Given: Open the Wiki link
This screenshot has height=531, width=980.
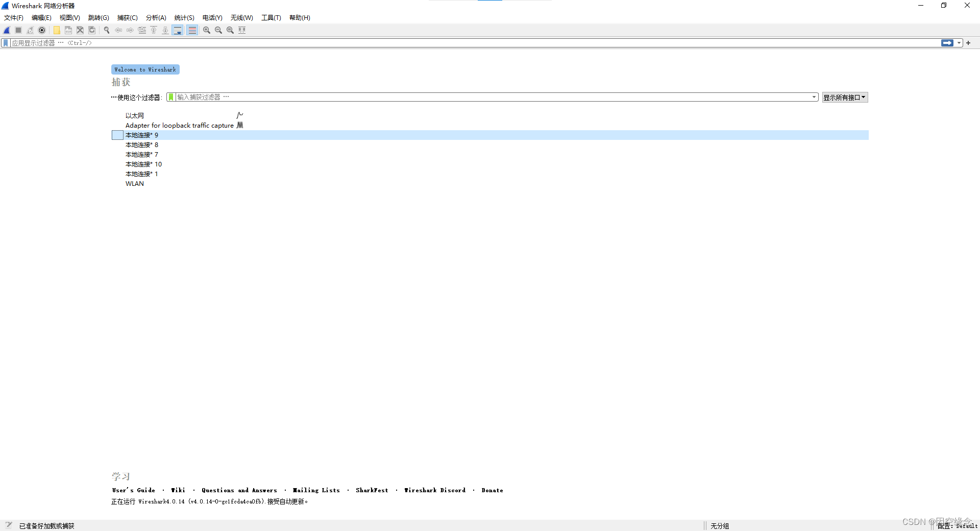Looking at the screenshot, I should pyautogui.click(x=178, y=490).
